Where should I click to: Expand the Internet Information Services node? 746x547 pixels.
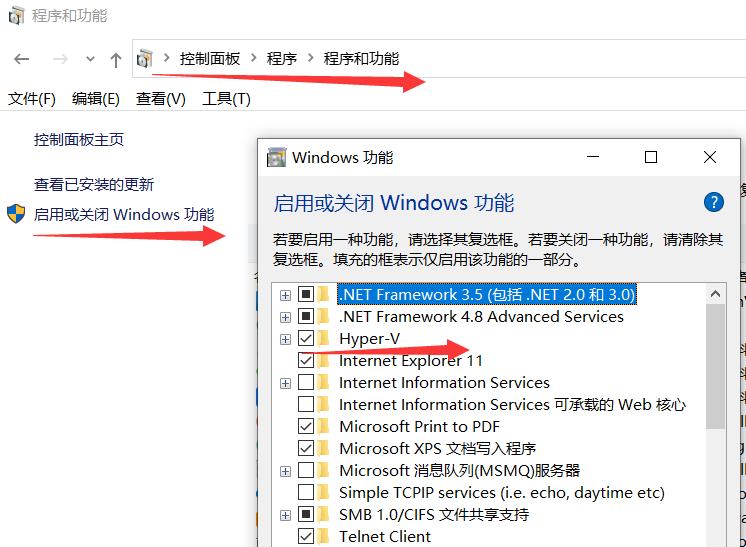click(285, 383)
